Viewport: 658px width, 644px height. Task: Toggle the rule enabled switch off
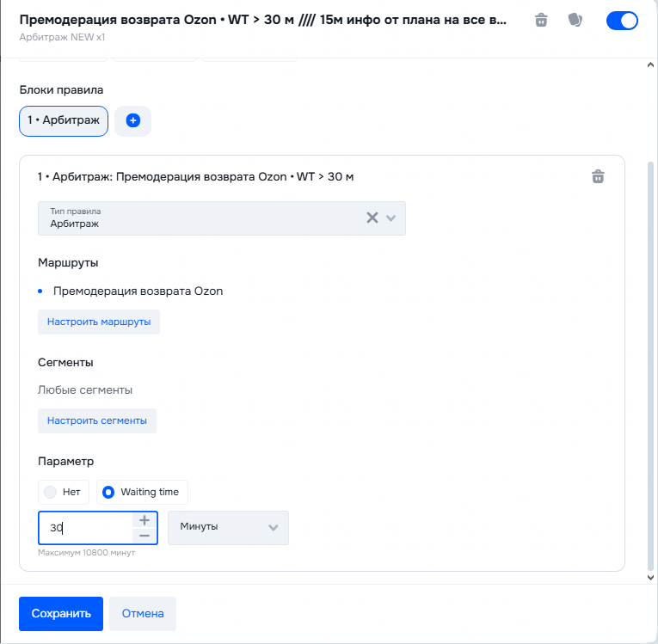(622, 21)
